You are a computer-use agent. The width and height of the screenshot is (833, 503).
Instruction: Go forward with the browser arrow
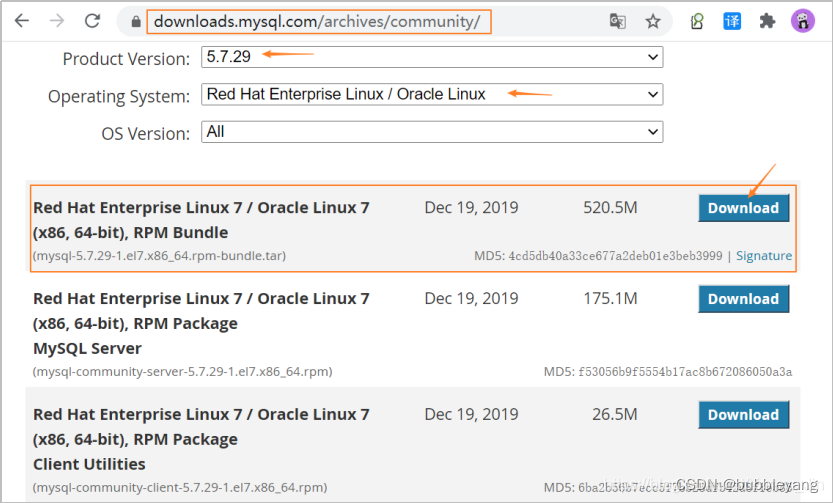[x=57, y=21]
